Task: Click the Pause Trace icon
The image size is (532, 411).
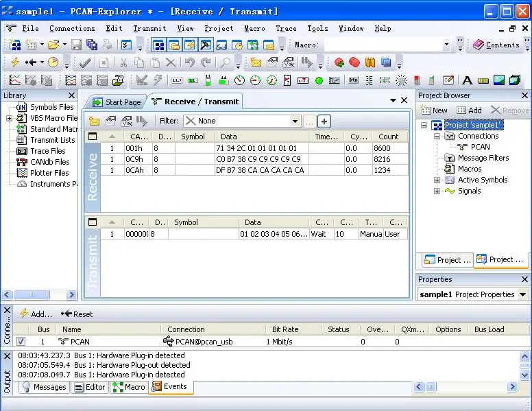Action: (x=370, y=62)
